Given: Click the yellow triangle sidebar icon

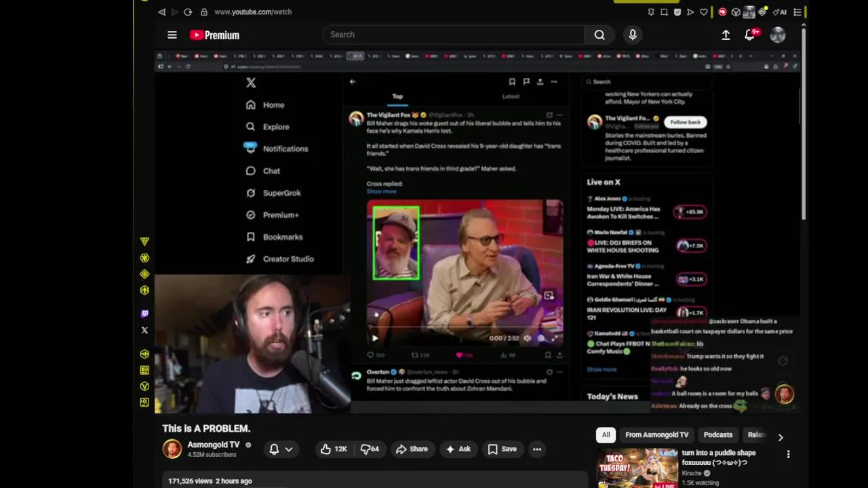Looking at the screenshot, I should (144, 241).
